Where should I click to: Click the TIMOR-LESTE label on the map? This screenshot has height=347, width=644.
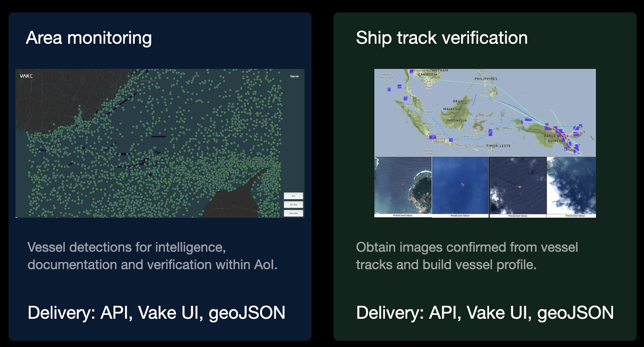[498, 146]
